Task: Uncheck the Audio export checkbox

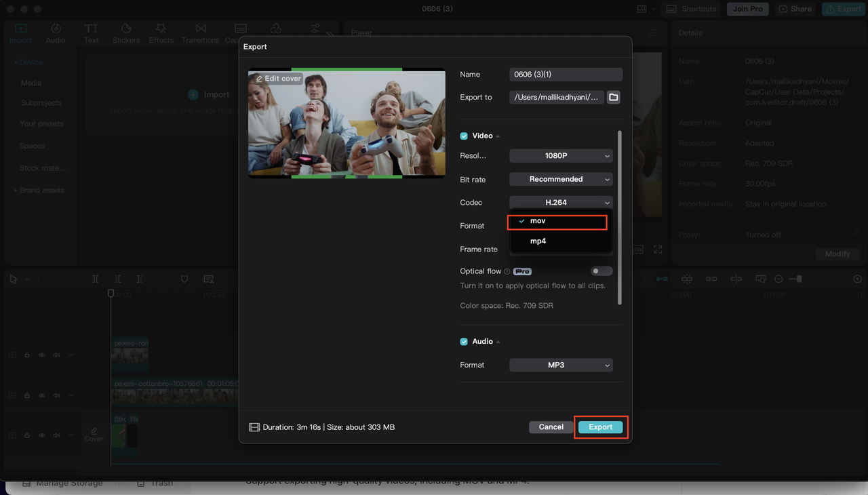Action: click(x=463, y=341)
